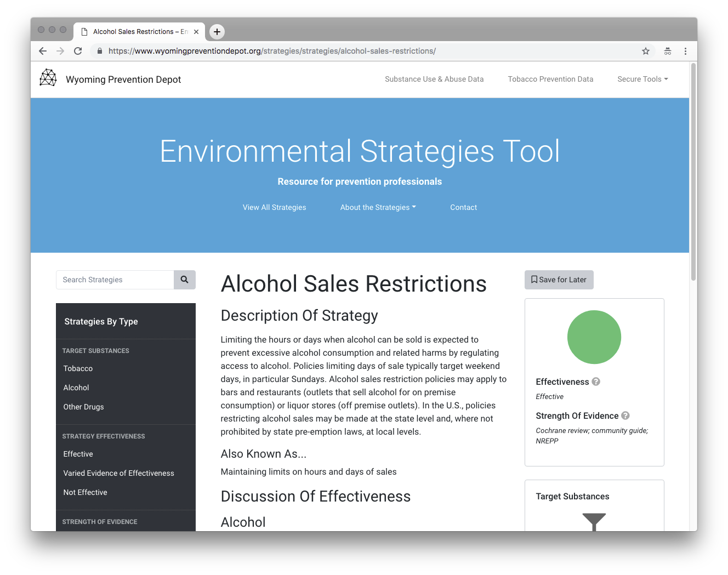Expand the About the Strategies menu
This screenshot has width=728, height=575.
(x=378, y=207)
